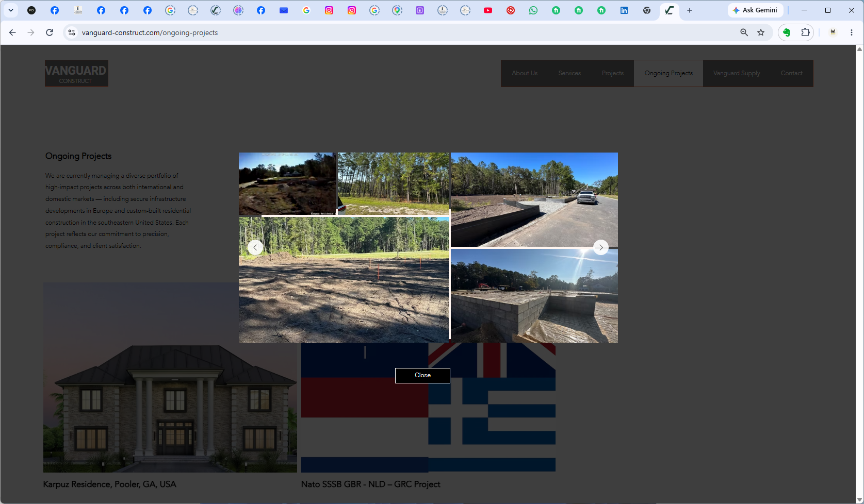Click the next image arrow in gallery
The width and height of the screenshot is (864, 504).
click(601, 247)
